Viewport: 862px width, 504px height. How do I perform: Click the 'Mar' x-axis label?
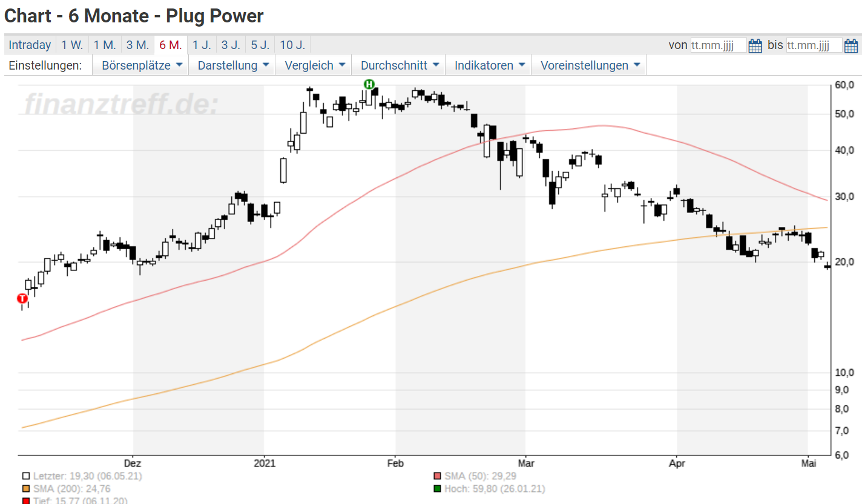click(526, 463)
